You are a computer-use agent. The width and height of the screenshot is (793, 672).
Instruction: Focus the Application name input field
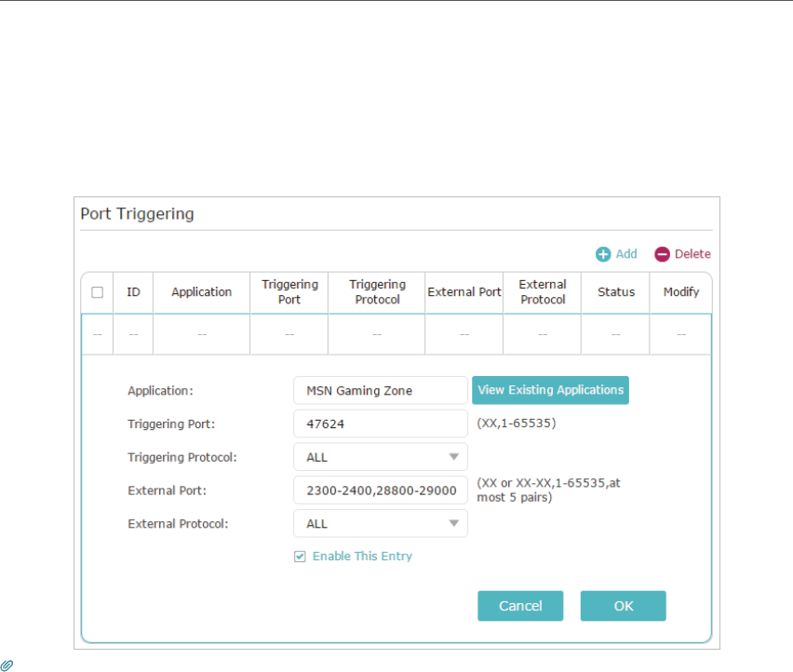click(x=381, y=390)
